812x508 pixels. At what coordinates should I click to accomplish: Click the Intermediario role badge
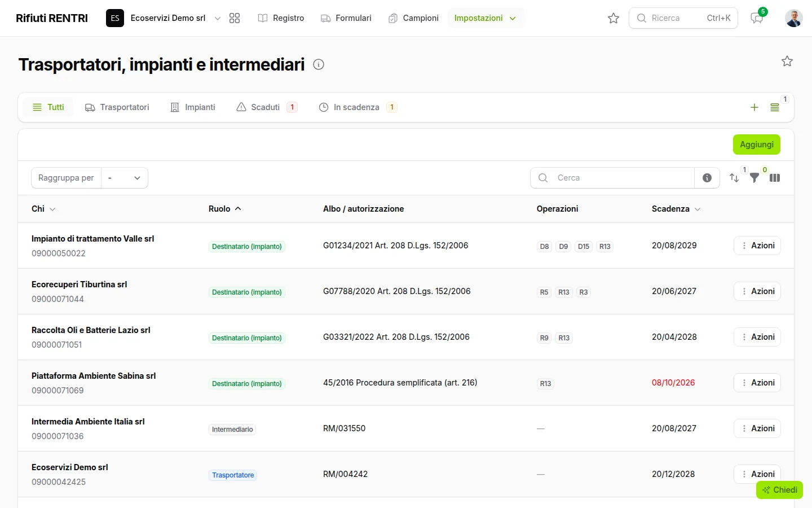(x=232, y=430)
